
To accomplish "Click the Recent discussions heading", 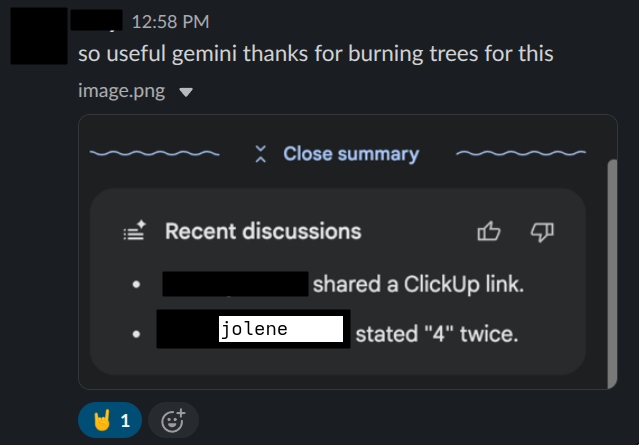I will [x=263, y=232].
